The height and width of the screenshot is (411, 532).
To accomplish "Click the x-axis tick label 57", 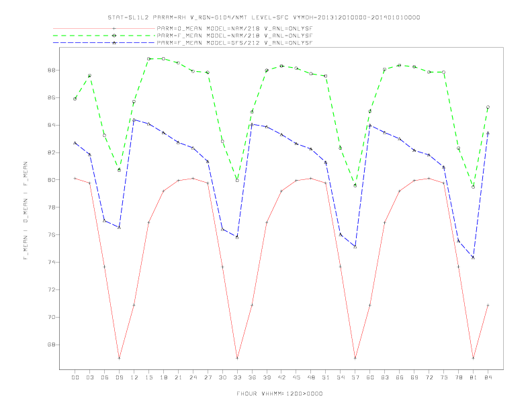I will [355, 377].
